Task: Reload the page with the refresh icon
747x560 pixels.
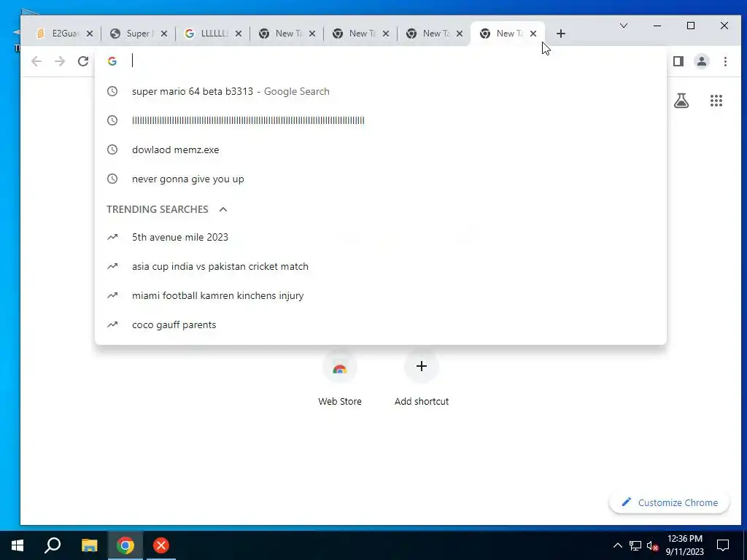Action: pyautogui.click(x=83, y=61)
